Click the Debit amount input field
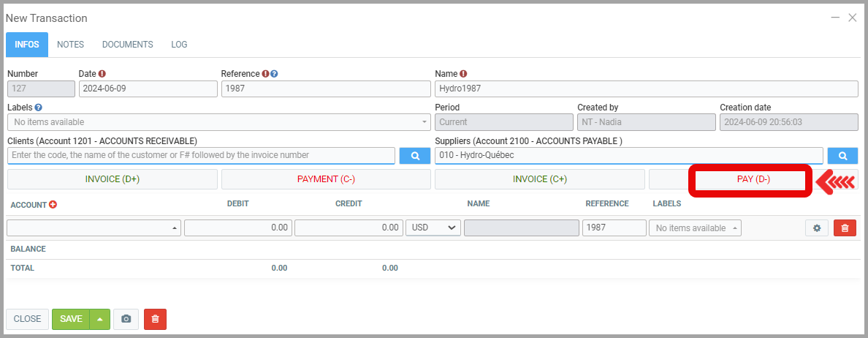Viewport: 868px width, 338px height. coord(237,228)
